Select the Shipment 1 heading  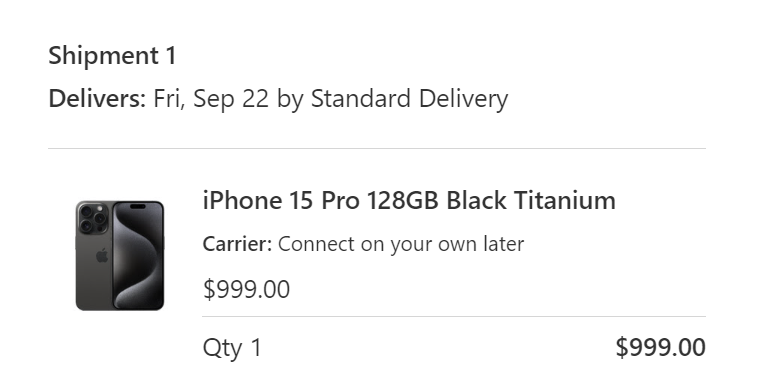(x=112, y=55)
